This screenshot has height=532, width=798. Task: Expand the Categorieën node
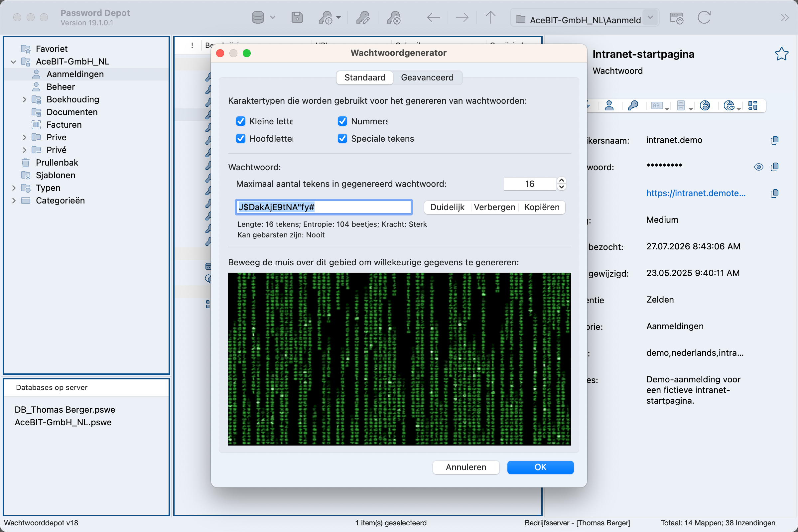[14, 200]
